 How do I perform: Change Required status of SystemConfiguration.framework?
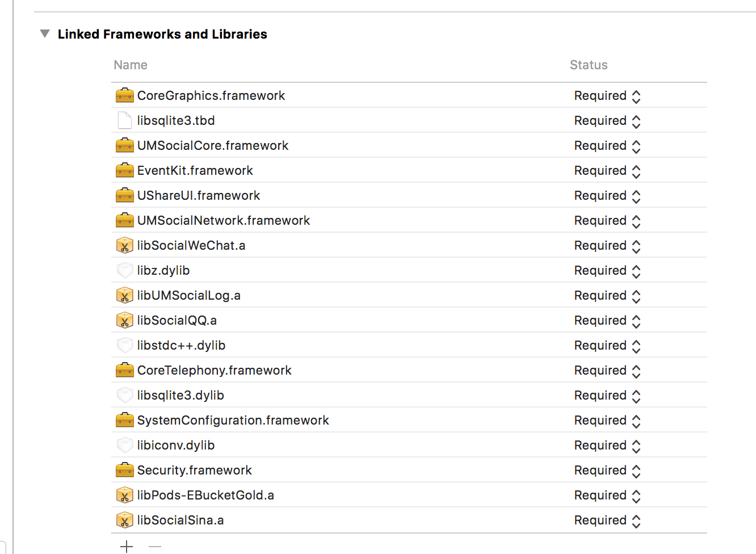(607, 421)
